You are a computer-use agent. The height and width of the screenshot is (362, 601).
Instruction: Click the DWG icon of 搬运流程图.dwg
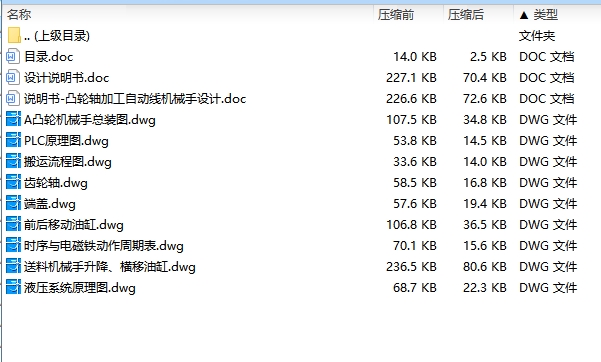pyautogui.click(x=13, y=161)
